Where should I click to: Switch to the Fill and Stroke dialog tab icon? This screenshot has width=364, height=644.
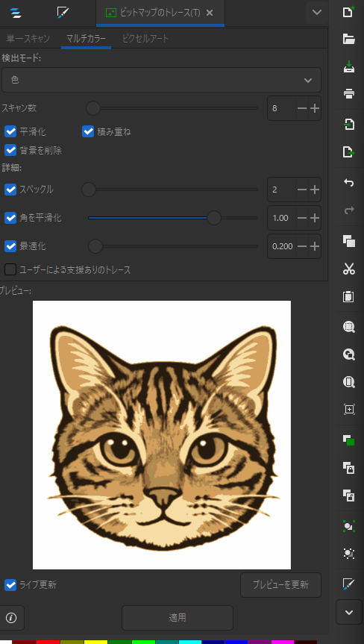[x=63, y=13]
